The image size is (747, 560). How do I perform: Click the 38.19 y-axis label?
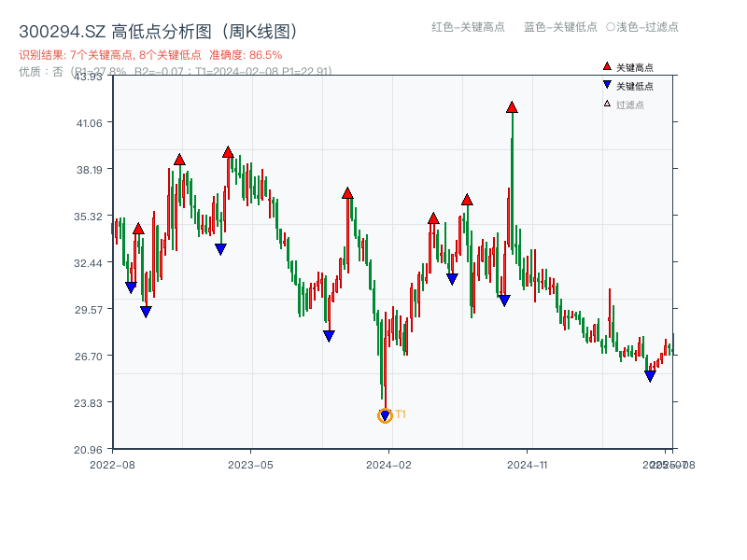tap(89, 170)
